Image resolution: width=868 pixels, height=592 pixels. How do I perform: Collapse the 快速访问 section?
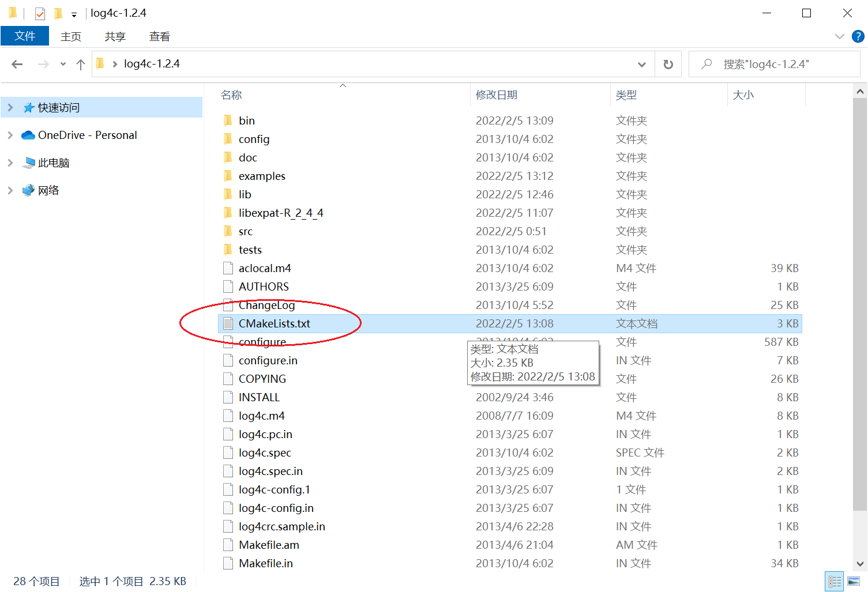10,107
